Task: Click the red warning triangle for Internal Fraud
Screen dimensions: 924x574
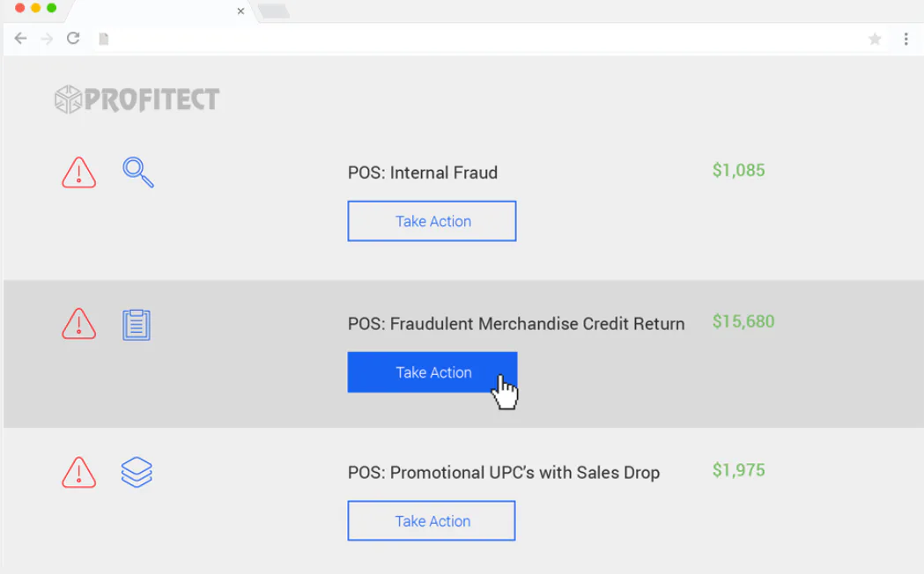Action: (x=78, y=173)
